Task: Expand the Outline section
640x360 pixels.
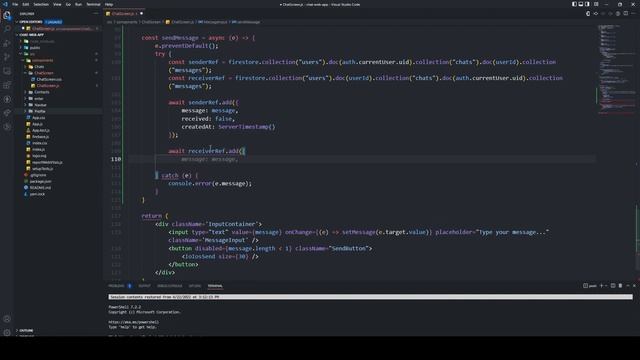Action: tap(26, 330)
